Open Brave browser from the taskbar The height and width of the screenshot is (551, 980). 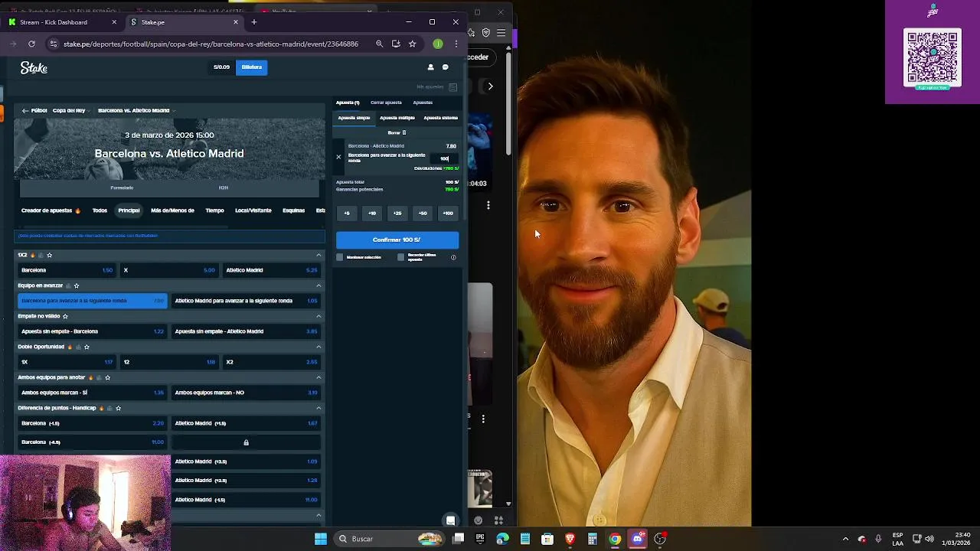[x=570, y=539]
